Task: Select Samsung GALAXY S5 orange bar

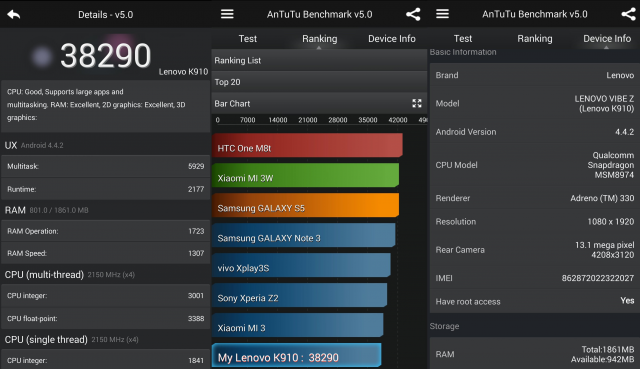Action: point(305,205)
